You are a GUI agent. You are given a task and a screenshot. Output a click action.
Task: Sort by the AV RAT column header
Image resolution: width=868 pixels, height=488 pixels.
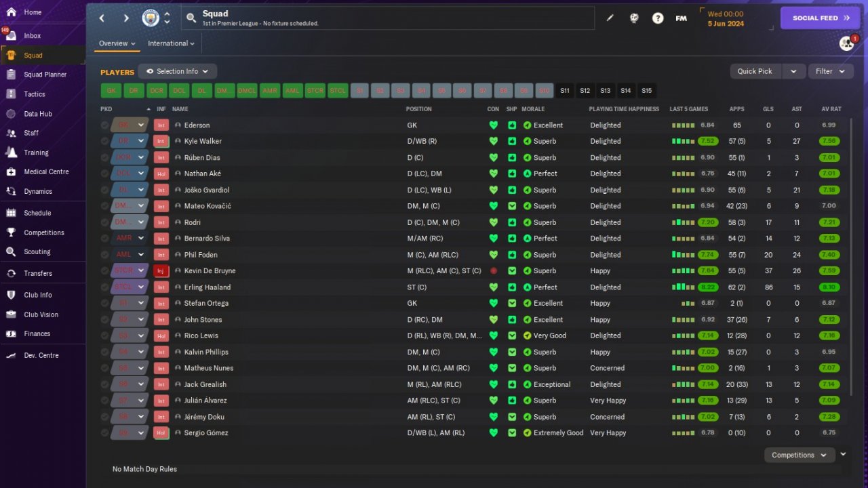click(831, 109)
